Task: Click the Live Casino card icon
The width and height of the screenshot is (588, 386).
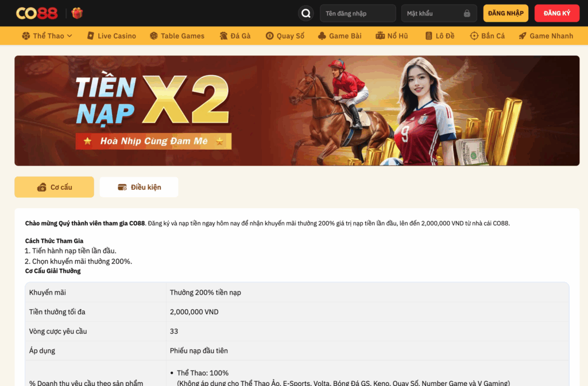Action: click(x=90, y=36)
